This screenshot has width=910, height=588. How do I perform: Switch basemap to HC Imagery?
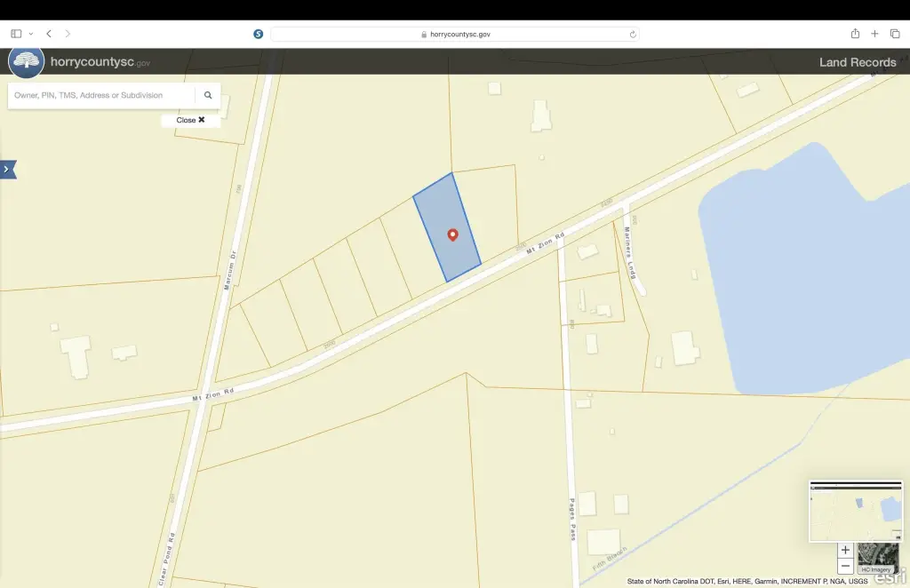click(875, 557)
